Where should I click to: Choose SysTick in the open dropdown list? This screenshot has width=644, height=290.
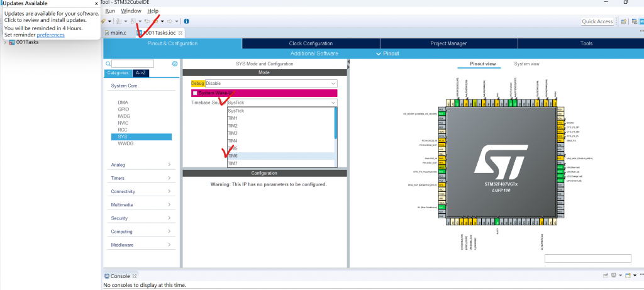(x=281, y=111)
